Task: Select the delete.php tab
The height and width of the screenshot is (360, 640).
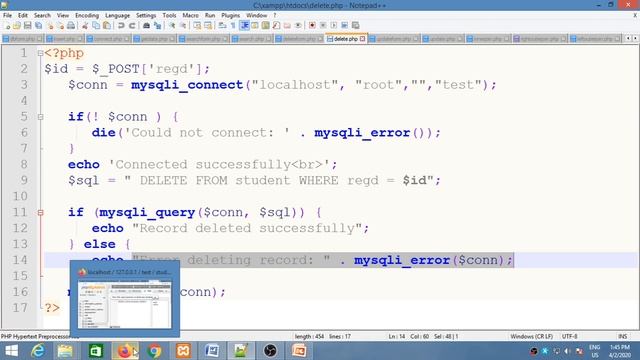Action: (x=346, y=39)
